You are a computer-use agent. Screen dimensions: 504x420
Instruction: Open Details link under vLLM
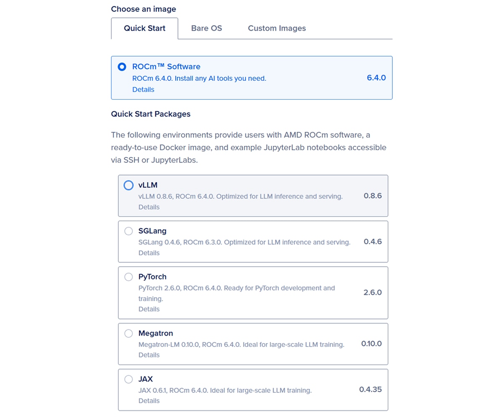click(149, 207)
